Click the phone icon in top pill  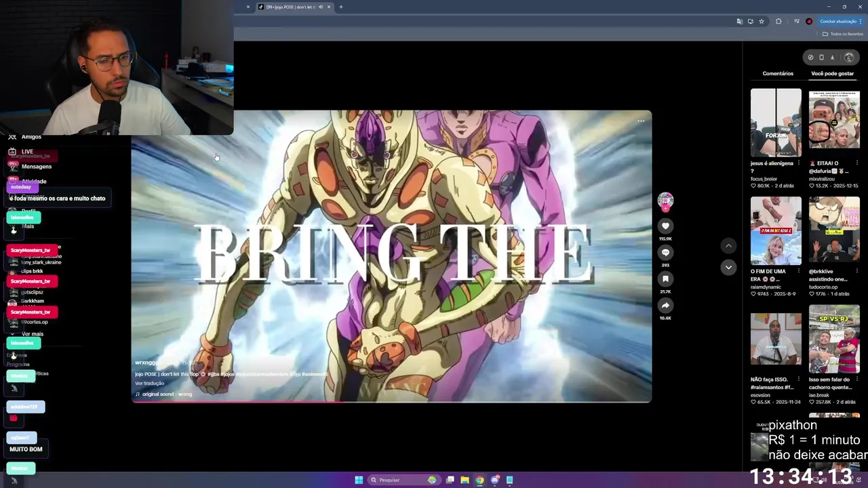pyautogui.click(x=821, y=58)
